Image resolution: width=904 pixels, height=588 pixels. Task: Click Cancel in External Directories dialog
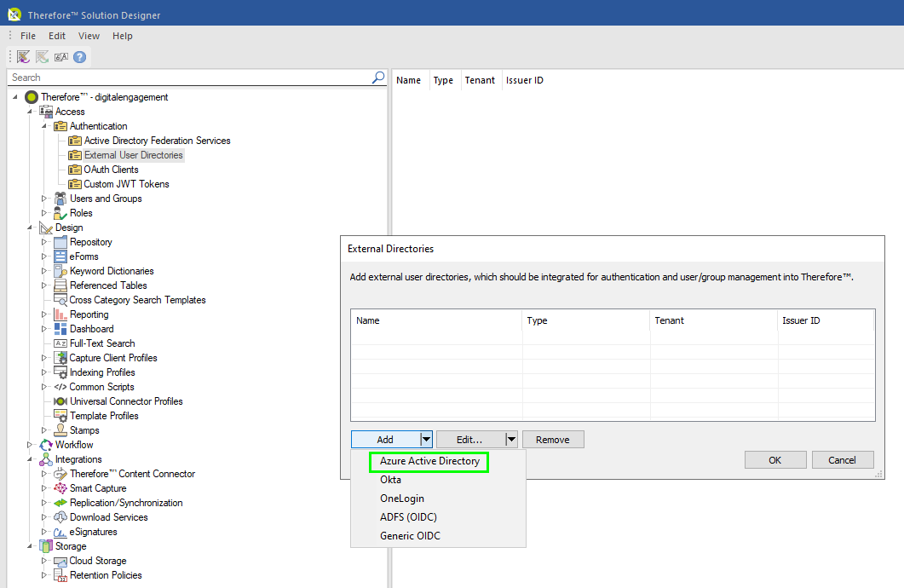[x=843, y=460]
